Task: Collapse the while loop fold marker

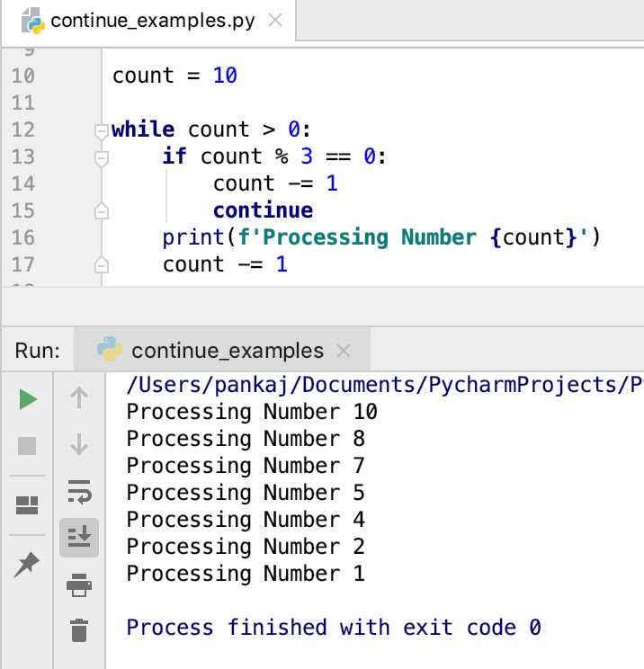Action: (x=101, y=131)
